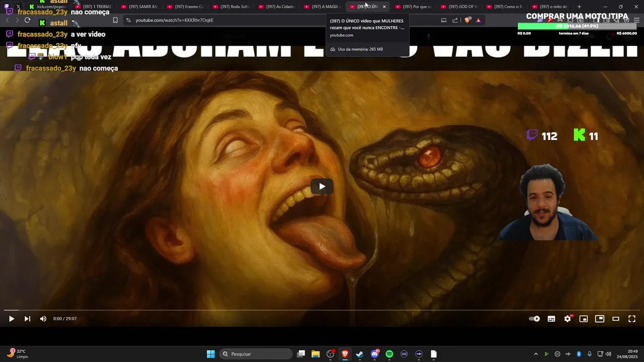
Task: Reload the page in Brave
Action: coord(27,20)
